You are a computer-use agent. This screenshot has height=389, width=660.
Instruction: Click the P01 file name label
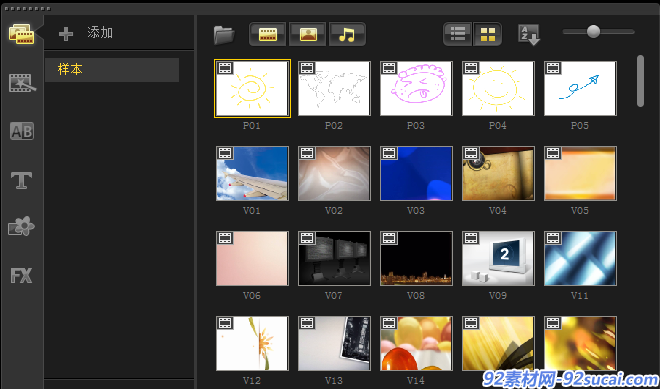252,126
